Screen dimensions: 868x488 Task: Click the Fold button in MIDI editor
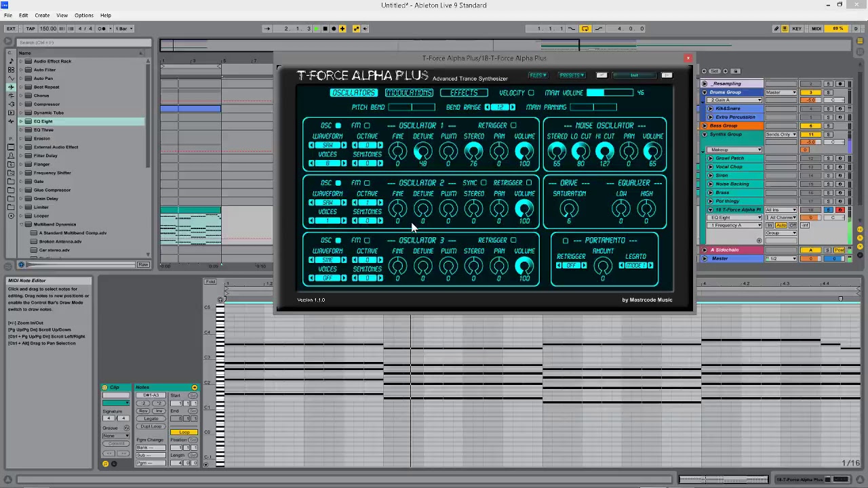tap(210, 282)
